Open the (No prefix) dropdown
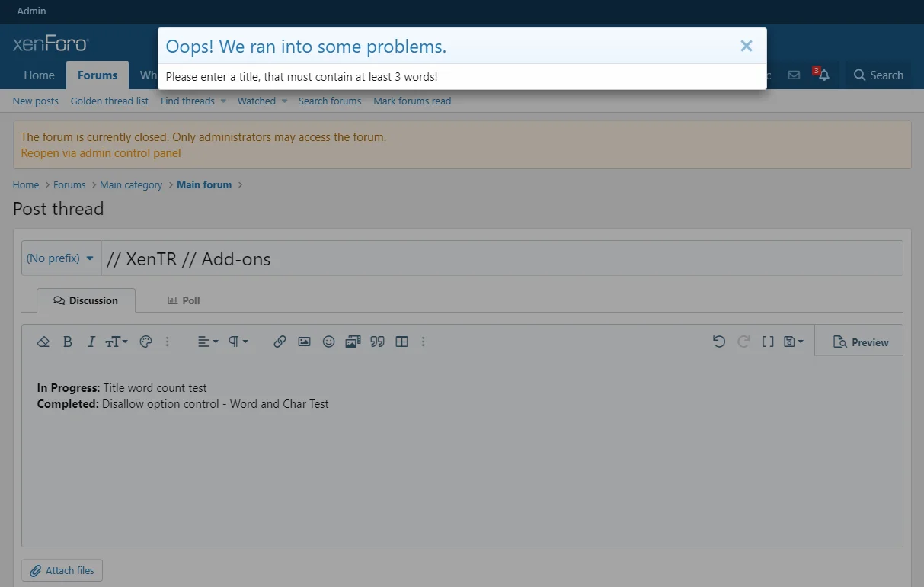924x587 pixels. coord(60,258)
